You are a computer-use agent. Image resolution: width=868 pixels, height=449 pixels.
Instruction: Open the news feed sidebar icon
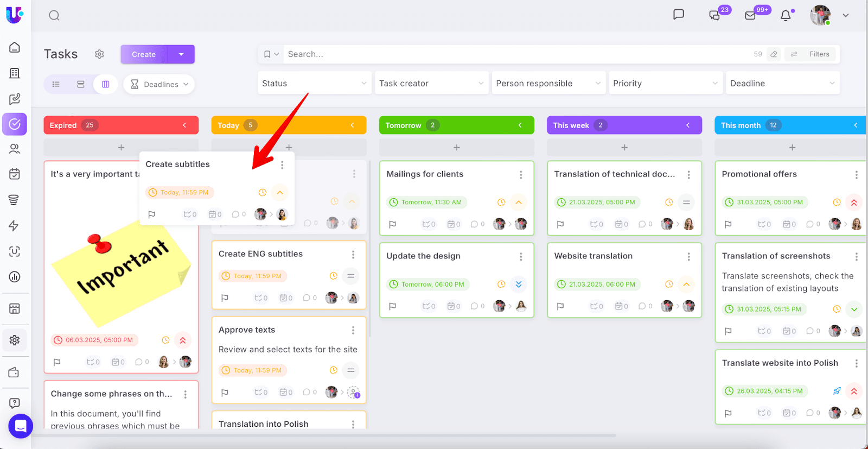(15, 73)
